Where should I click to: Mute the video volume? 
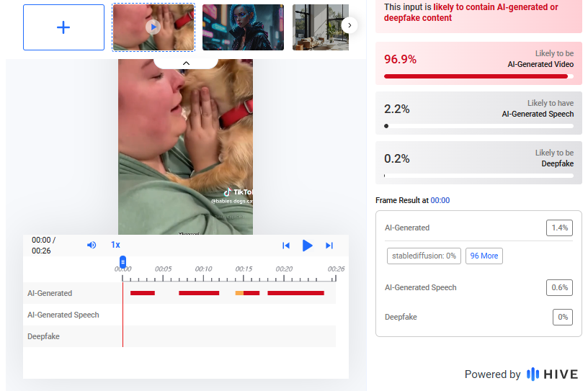[92, 245]
